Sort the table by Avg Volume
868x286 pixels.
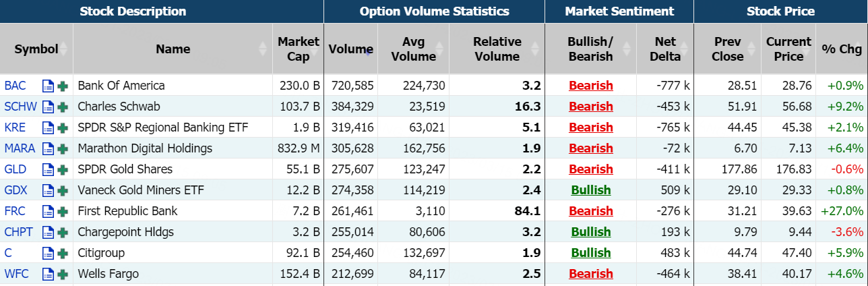[x=413, y=49]
